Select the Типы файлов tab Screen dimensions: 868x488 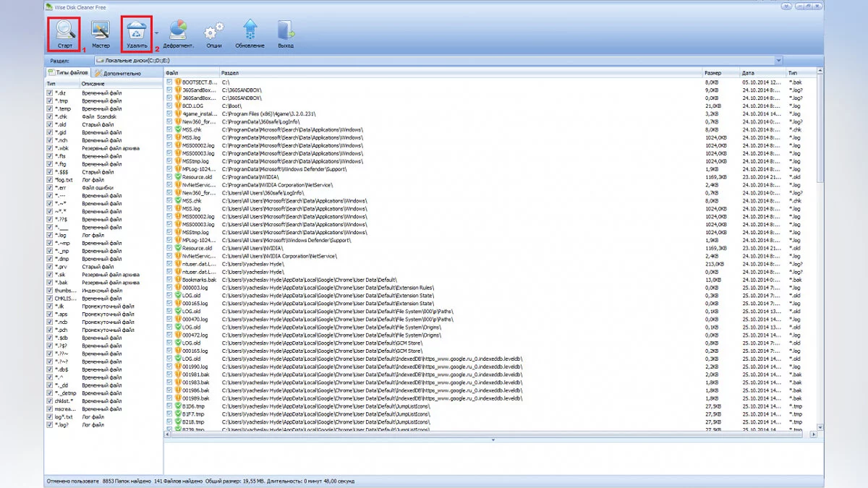68,73
